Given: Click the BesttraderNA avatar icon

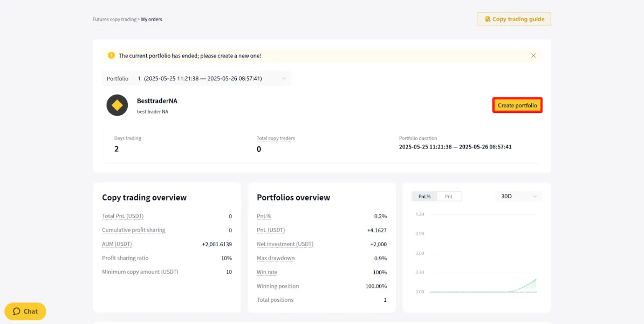Looking at the screenshot, I should pos(118,105).
